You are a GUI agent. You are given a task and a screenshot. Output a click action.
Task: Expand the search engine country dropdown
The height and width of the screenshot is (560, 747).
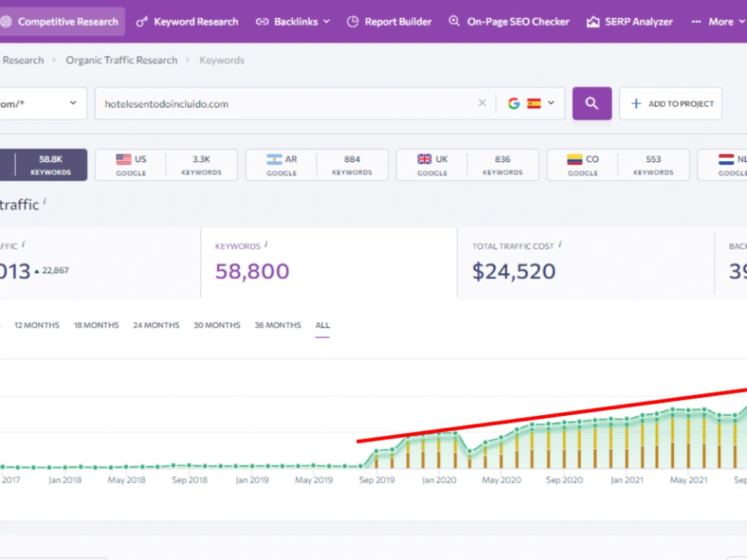[551, 103]
